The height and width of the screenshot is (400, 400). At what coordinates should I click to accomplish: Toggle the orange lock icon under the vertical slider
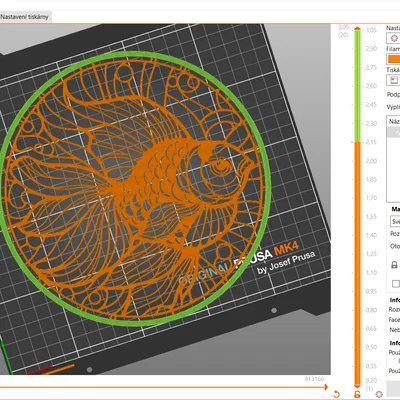357,394
